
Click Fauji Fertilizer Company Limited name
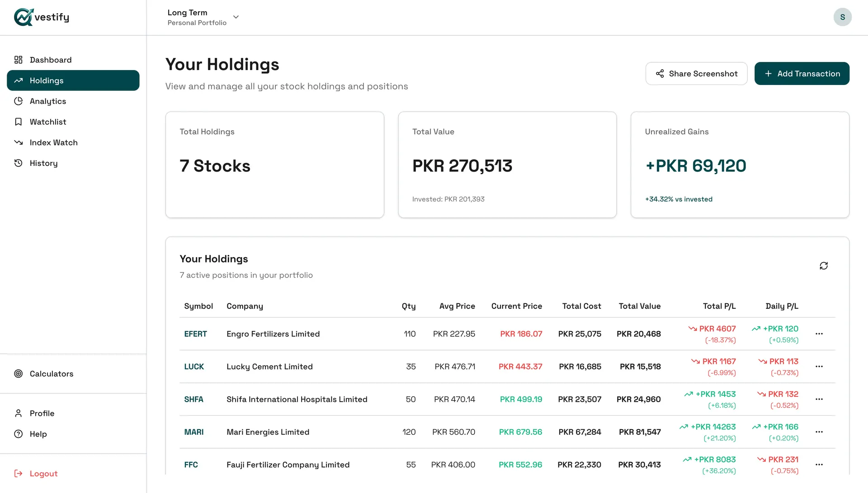point(288,465)
